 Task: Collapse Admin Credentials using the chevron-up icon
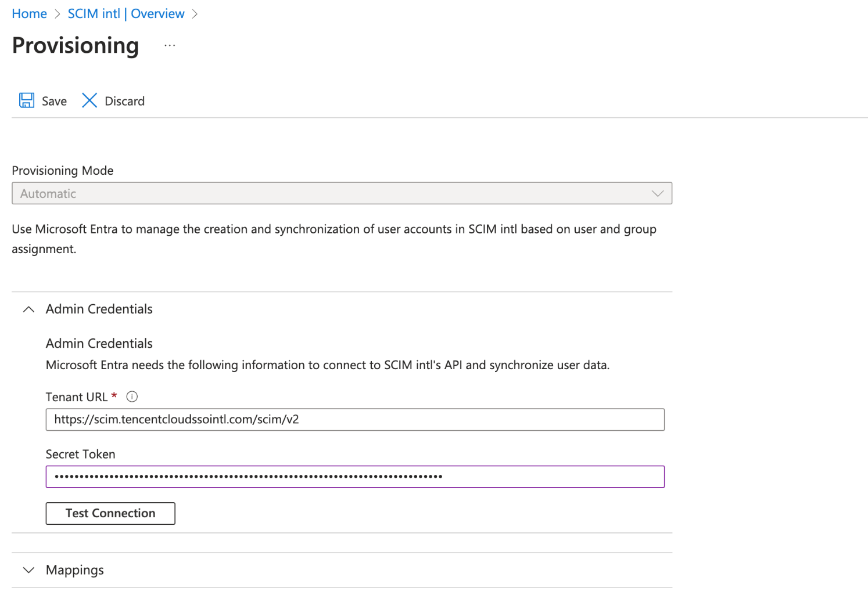click(x=28, y=309)
